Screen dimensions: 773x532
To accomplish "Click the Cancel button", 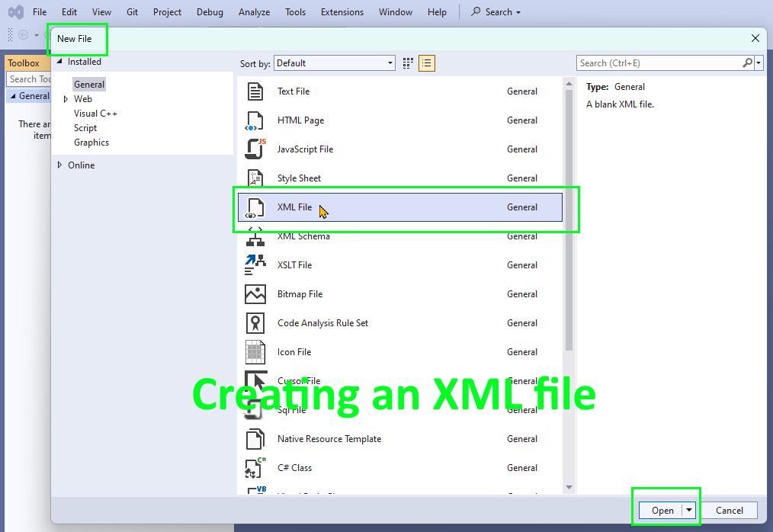I will tap(728, 510).
